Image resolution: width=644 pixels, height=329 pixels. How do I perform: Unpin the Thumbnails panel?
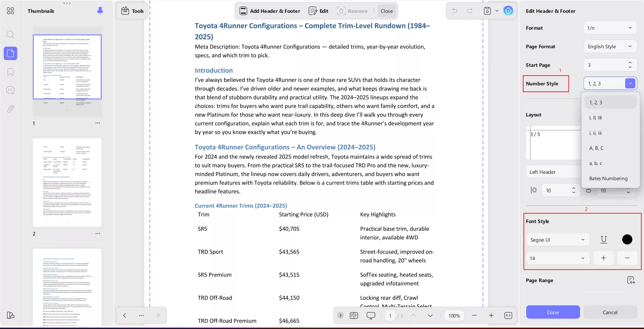[x=100, y=11]
